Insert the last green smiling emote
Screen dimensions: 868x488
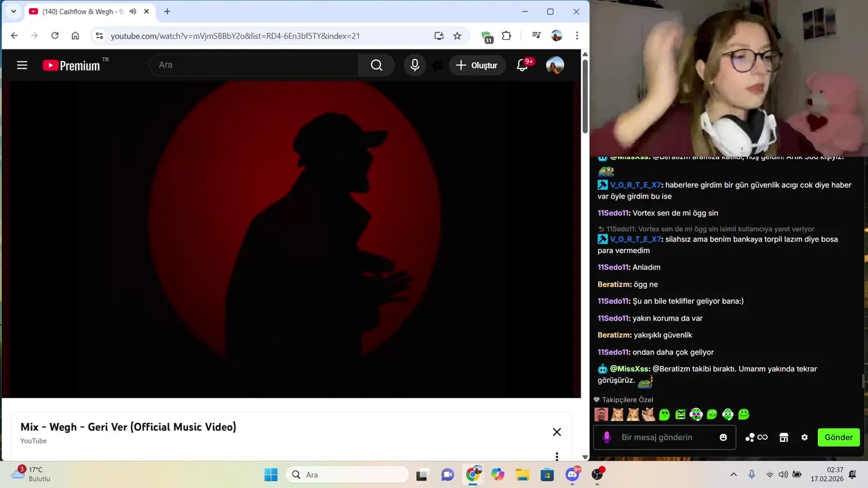[x=744, y=414]
